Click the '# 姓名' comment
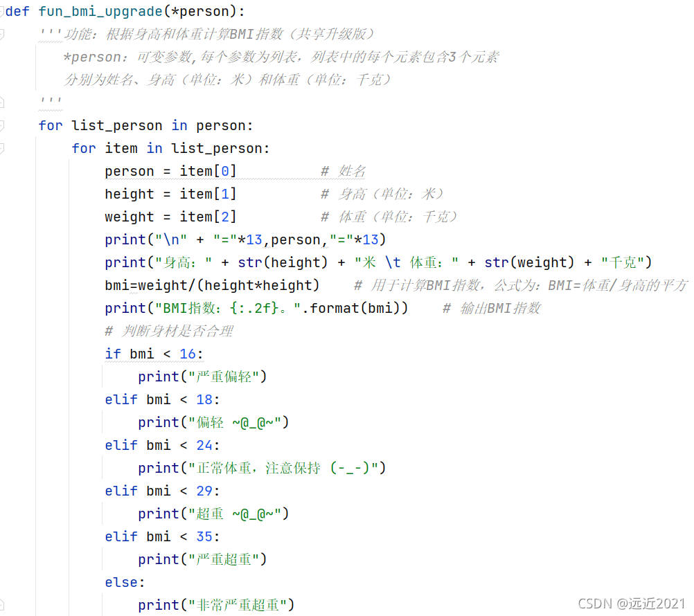This screenshot has width=694, height=616. tap(343, 171)
